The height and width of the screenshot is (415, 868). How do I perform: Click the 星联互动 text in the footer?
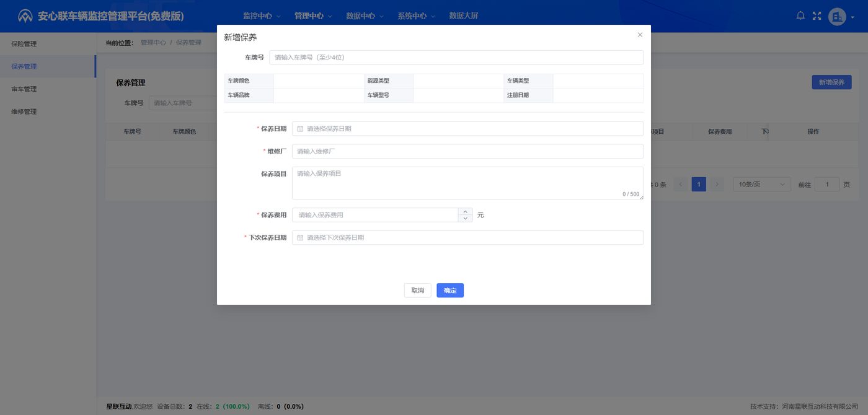coord(118,407)
